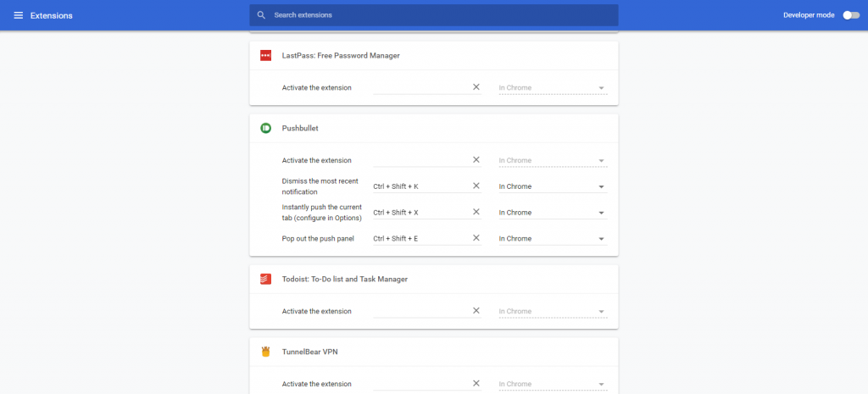This screenshot has height=394, width=868.
Task: Open TunnelBear scope dropdown In Chrome
Action: point(553,384)
